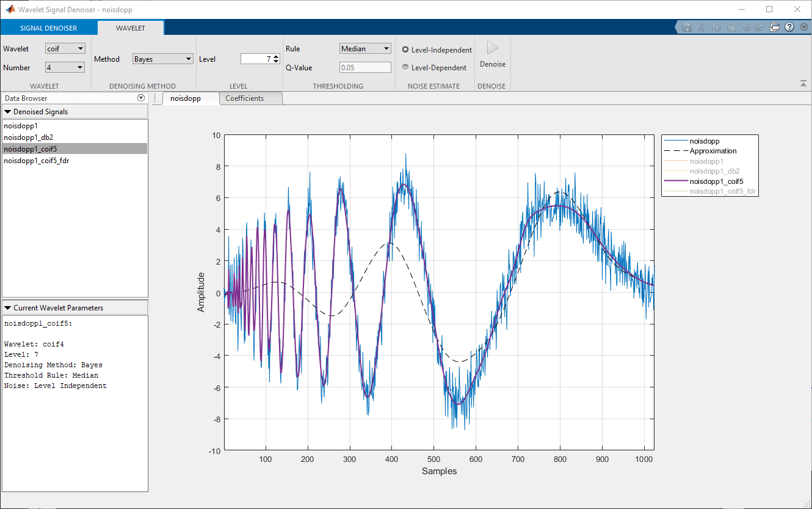Click the window layout icon in the toolbar
The height and width of the screenshot is (509, 812).
(x=776, y=26)
